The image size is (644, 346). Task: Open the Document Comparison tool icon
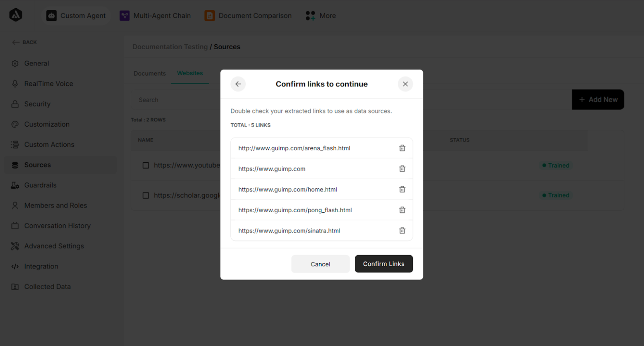pos(209,15)
